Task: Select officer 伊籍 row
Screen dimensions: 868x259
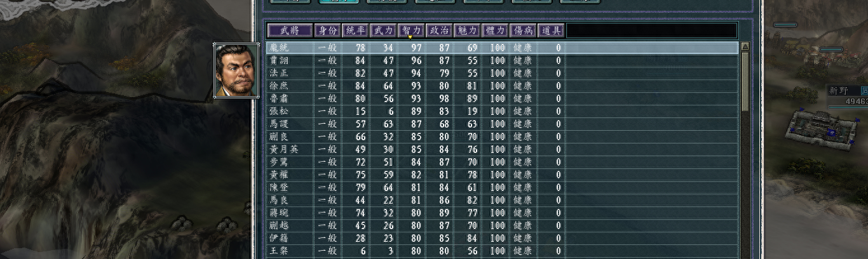Action: click(x=502, y=238)
